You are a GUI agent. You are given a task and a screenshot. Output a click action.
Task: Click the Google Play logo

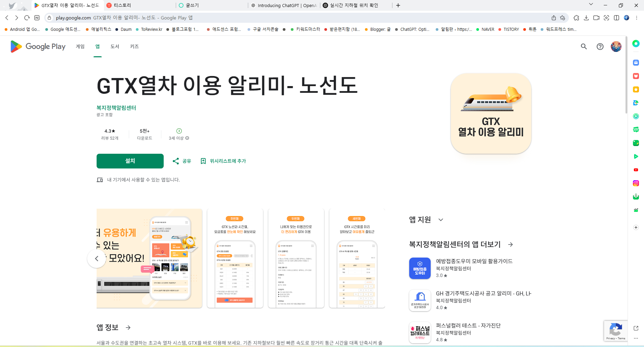(38, 47)
